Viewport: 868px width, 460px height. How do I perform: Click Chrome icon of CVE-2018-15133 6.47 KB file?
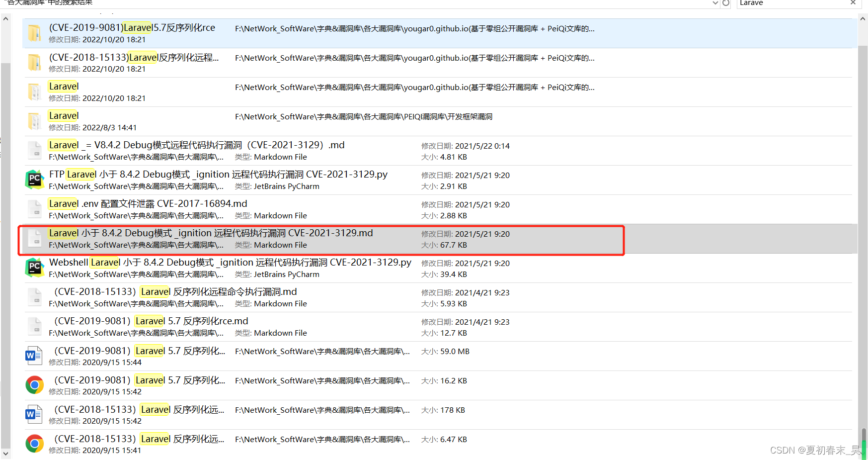click(x=34, y=444)
